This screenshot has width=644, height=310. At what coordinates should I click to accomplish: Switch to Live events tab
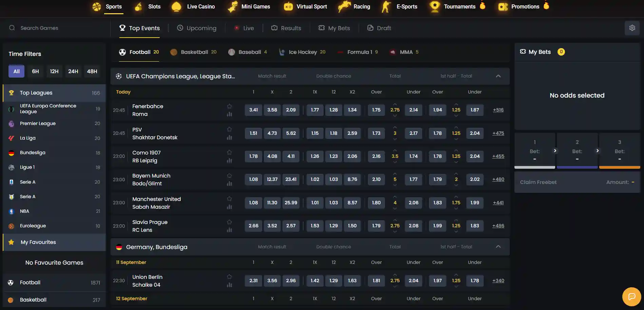pyautogui.click(x=244, y=28)
